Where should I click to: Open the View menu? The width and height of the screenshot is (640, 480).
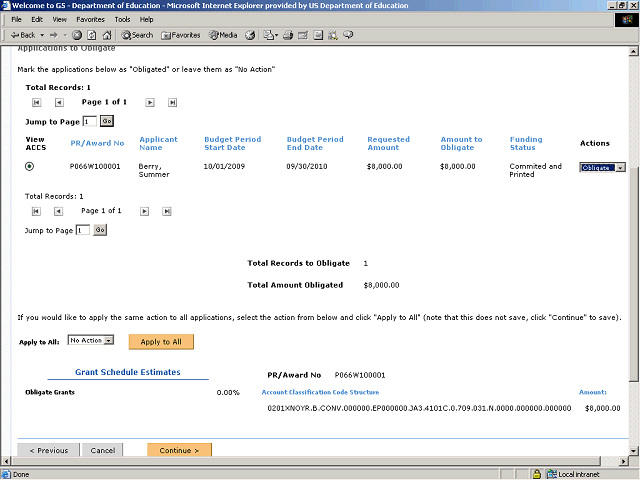(x=59, y=19)
